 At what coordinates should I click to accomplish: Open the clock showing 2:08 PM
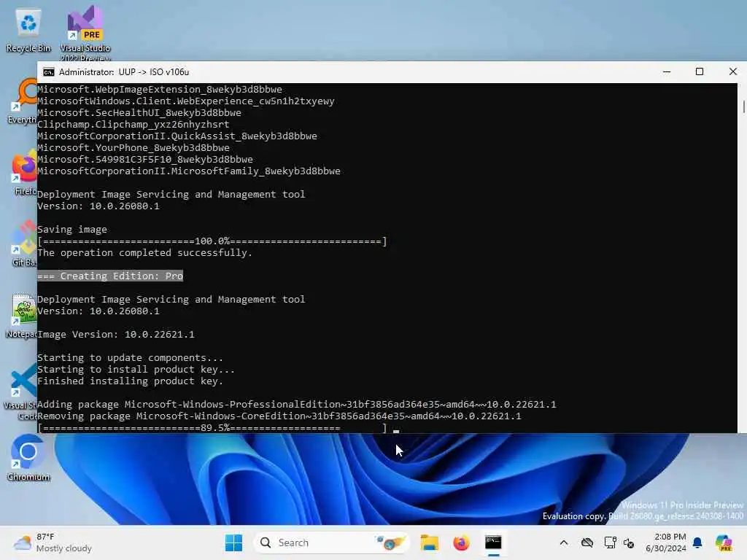tap(665, 542)
